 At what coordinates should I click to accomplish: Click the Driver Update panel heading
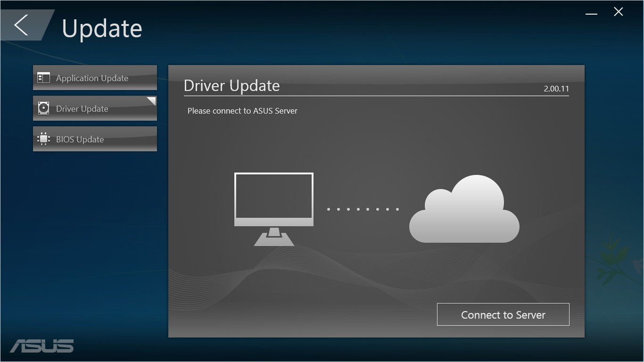[231, 85]
